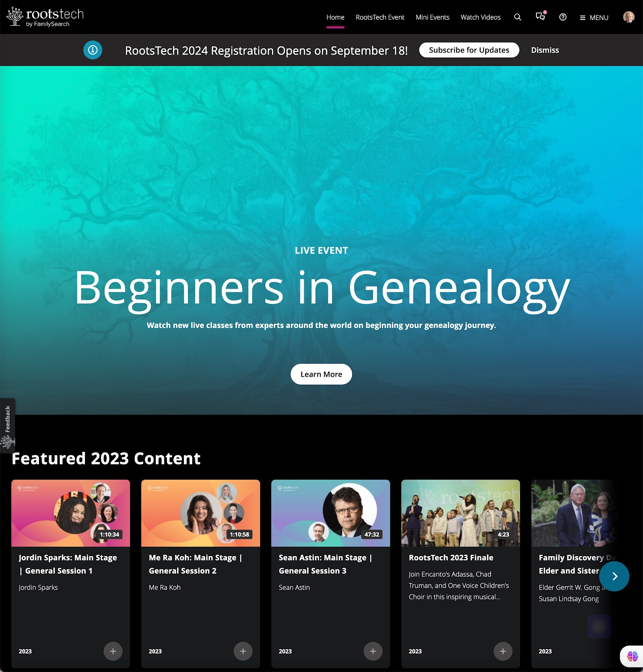643x672 pixels.
Task: Click the help question mark icon
Action: coord(563,17)
